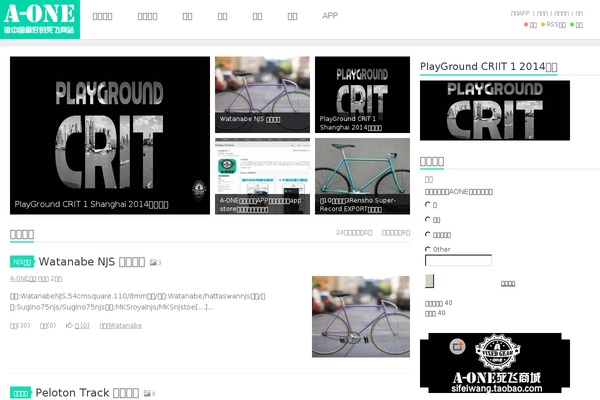600x400 pixels.
Task: Open the Watanabe NJS article bike photo
Action: pyautogui.click(x=361, y=317)
